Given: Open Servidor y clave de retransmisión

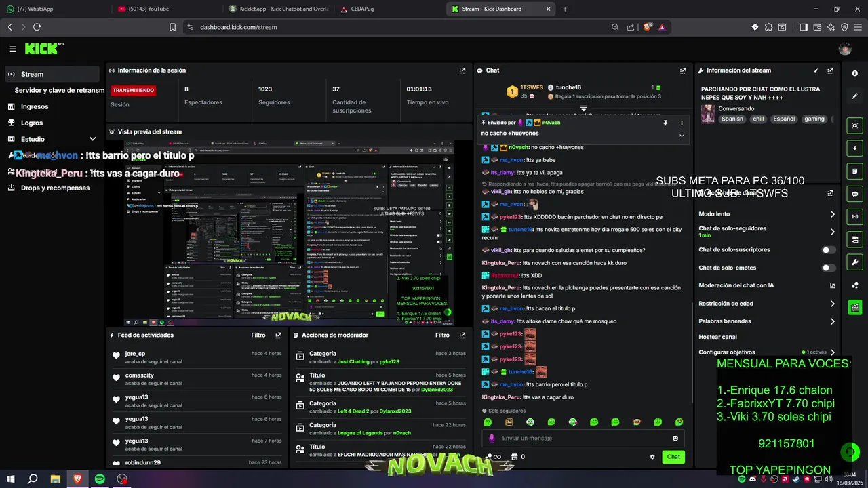Looking at the screenshot, I should click(x=58, y=90).
